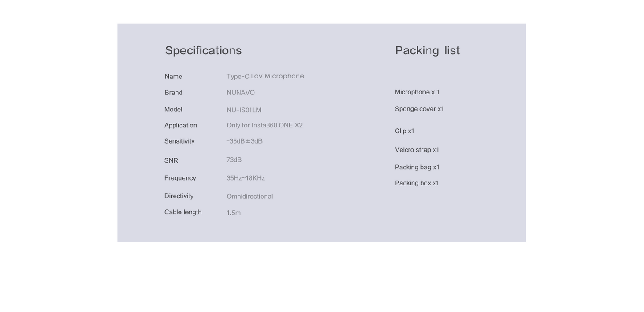The width and height of the screenshot is (644, 312).
Task: Click the 35Hz~18KHz frequency value
Action: (x=246, y=178)
